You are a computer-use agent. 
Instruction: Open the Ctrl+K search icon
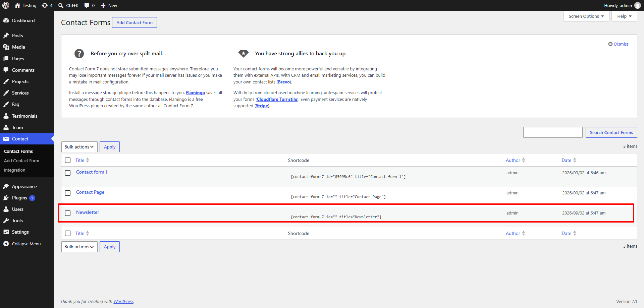coord(61,5)
